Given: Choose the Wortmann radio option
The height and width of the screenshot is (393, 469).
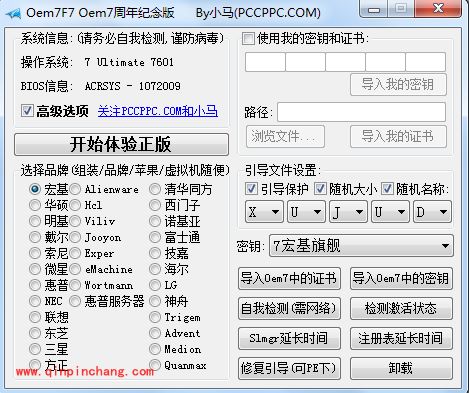Looking at the screenshot, I should (75, 285).
